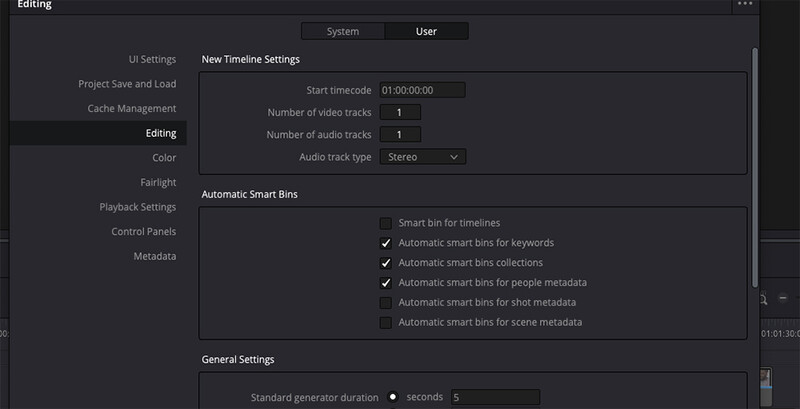The height and width of the screenshot is (409, 800).
Task: Click the Standard generator duration label
Action: [x=314, y=397]
